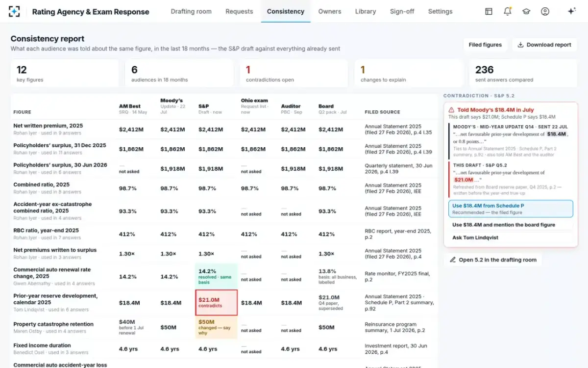Click Board $21.0M Q4 paper superseded cell

coord(332,303)
